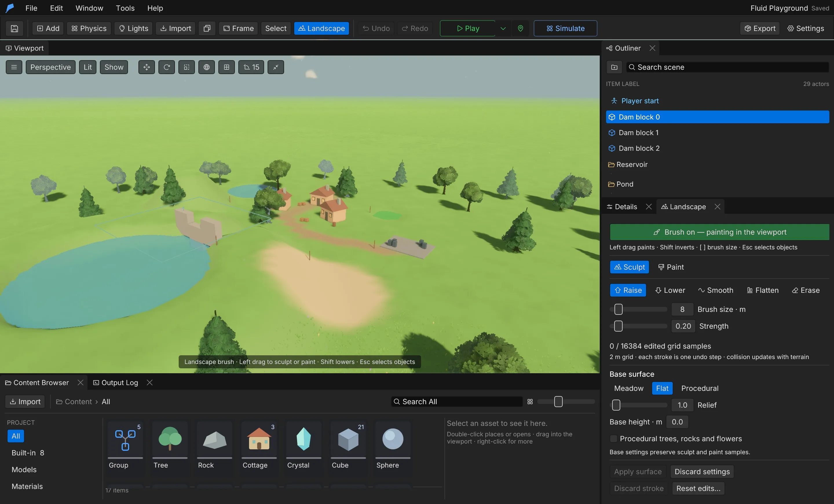Open the Perspective view dropdown

pyautogui.click(x=50, y=67)
